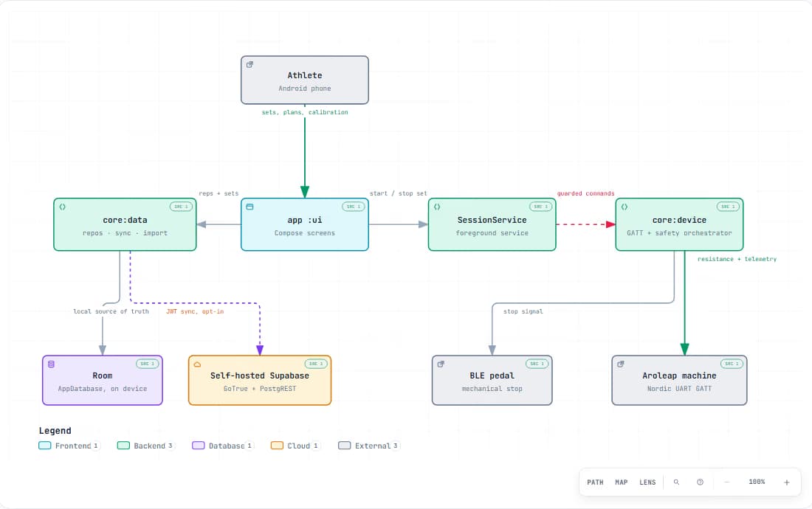Toggle the Frontend legend filter
This screenshot has height=509, width=812.
coord(69,446)
